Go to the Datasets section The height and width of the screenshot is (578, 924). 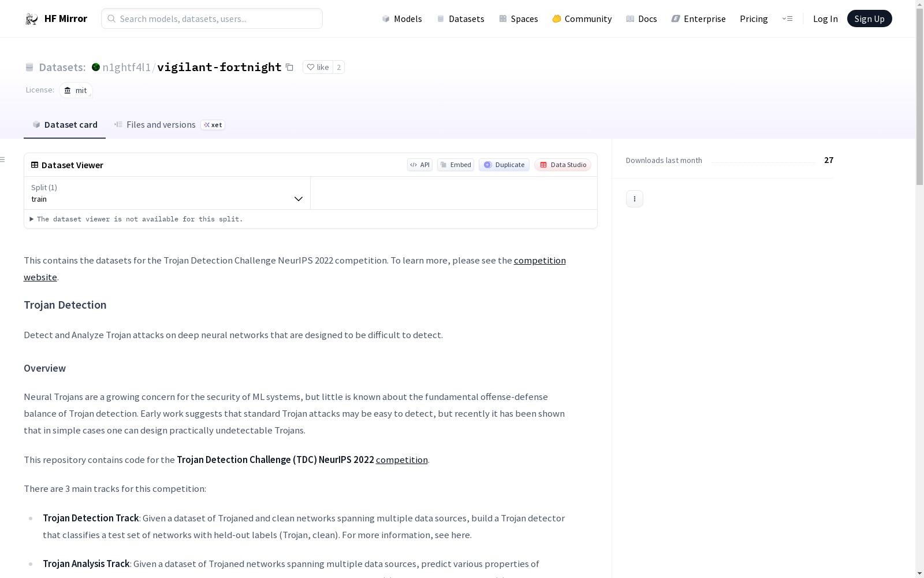coord(460,18)
